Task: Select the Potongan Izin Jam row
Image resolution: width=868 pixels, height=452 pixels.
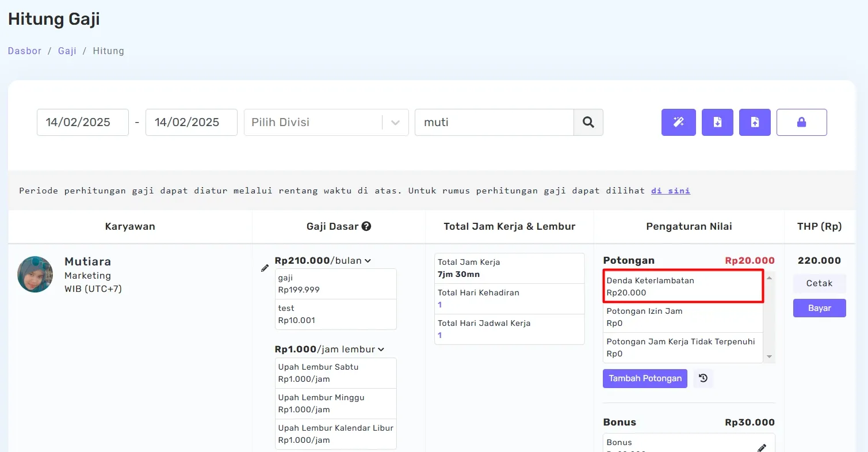Action: click(683, 317)
